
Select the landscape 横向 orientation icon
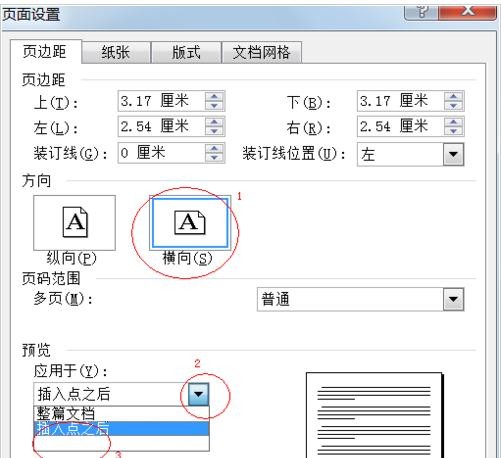point(190,223)
